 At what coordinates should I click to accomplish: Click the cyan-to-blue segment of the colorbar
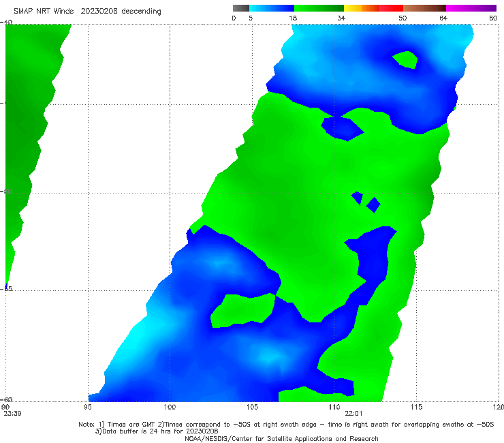272,8
